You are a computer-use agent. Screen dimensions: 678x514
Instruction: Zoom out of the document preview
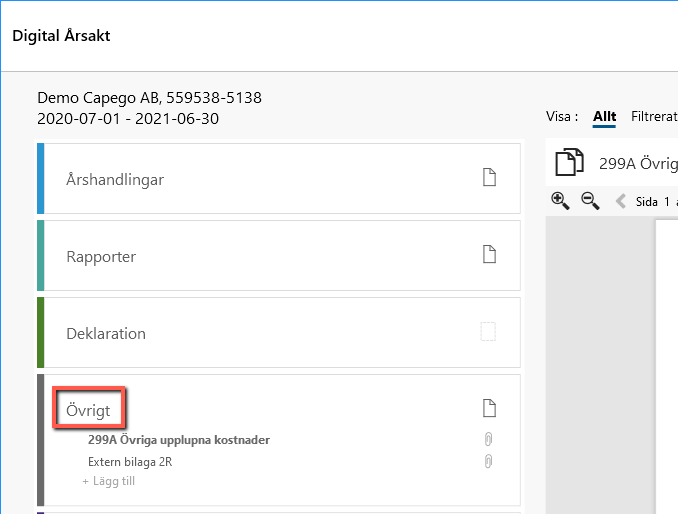(590, 201)
